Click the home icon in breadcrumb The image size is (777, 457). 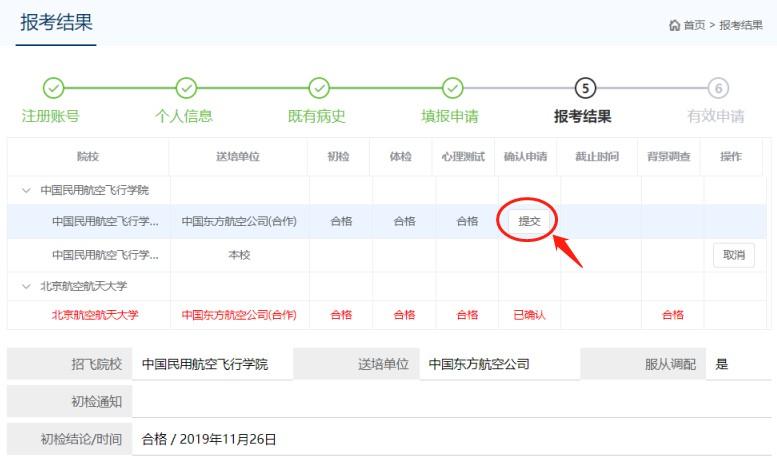pos(674,25)
